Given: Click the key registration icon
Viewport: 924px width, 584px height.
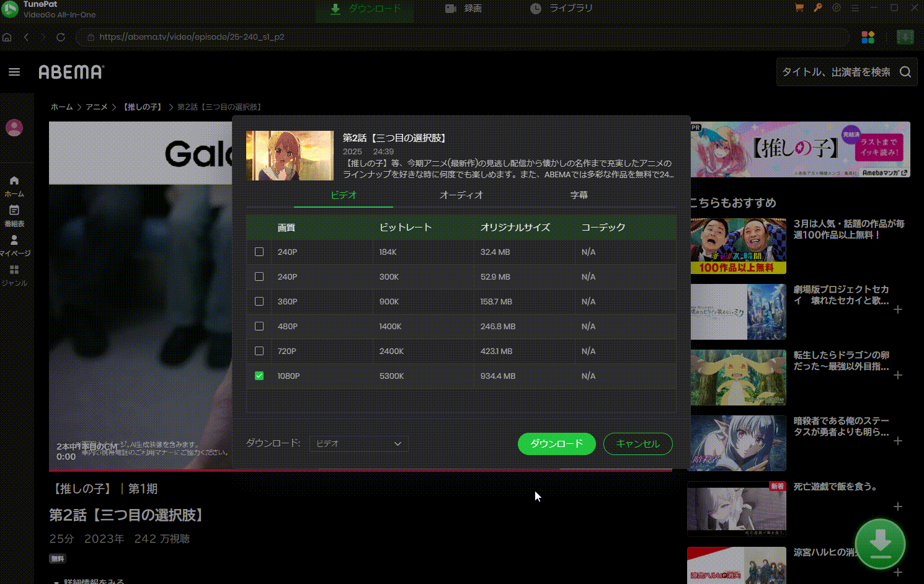Looking at the screenshot, I should [x=817, y=7].
